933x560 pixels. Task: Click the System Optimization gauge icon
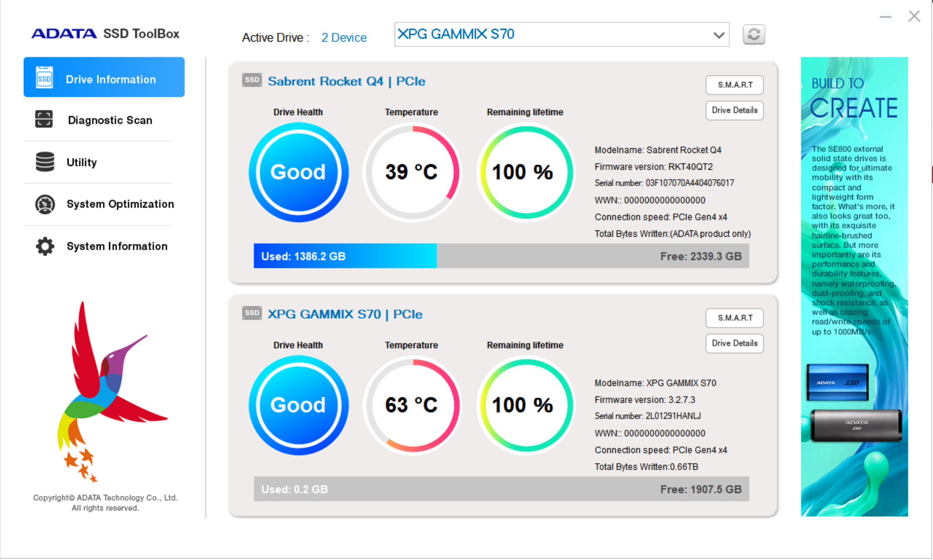tap(45, 204)
